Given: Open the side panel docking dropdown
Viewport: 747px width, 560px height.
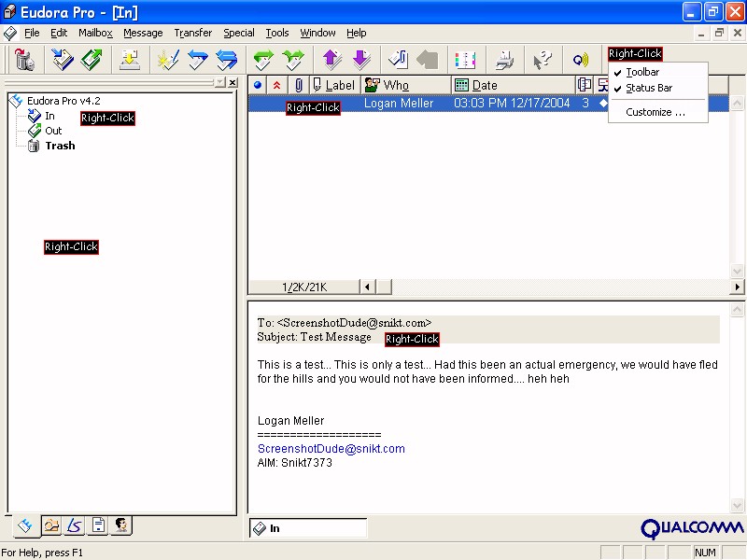Looking at the screenshot, I should point(219,83).
